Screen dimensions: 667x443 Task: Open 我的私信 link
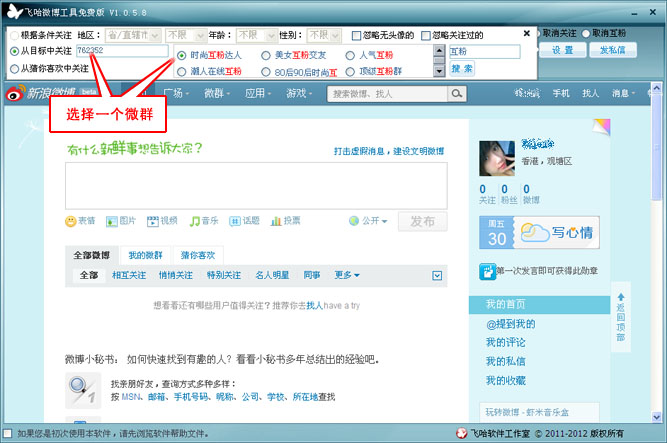[x=505, y=362]
